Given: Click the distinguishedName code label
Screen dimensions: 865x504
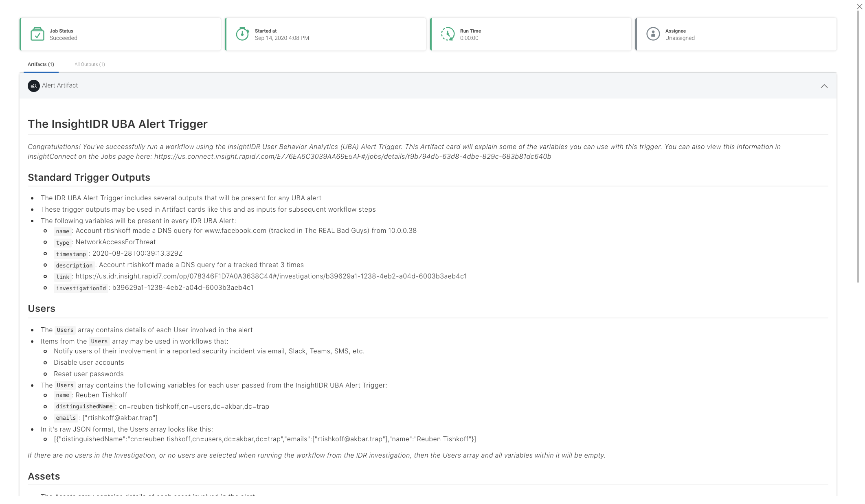Looking at the screenshot, I should click(84, 406).
